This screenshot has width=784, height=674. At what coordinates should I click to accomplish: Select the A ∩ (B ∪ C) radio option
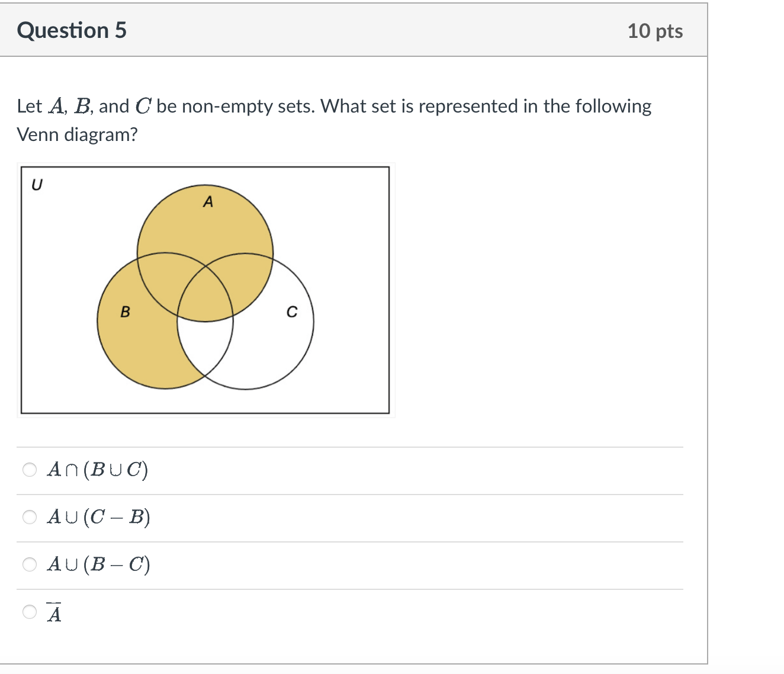[x=30, y=470]
